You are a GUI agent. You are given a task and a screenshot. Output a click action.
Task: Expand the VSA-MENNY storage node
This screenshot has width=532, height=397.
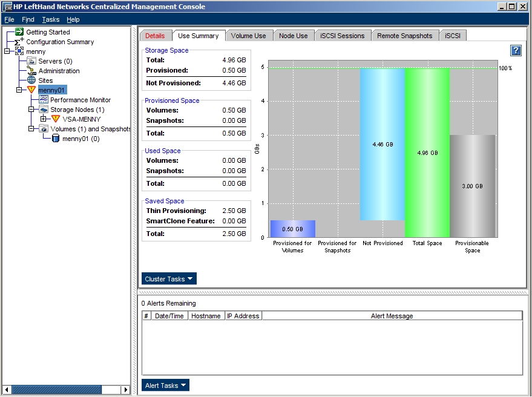click(x=44, y=119)
